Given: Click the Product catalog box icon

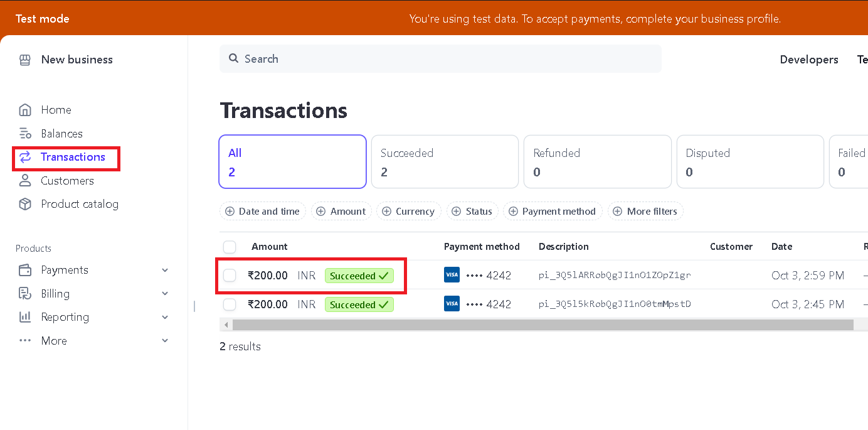Looking at the screenshot, I should pyautogui.click(x=25, y=204).
